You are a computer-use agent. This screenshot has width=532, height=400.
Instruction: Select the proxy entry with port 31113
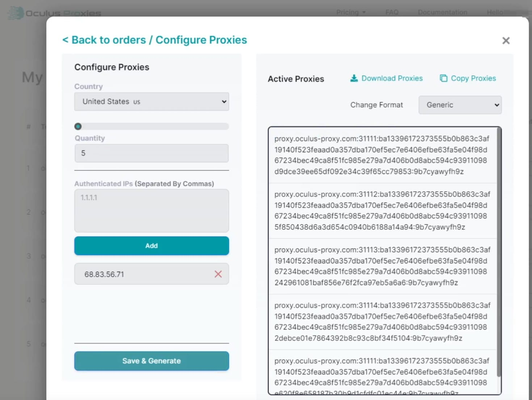click(382, 266)
